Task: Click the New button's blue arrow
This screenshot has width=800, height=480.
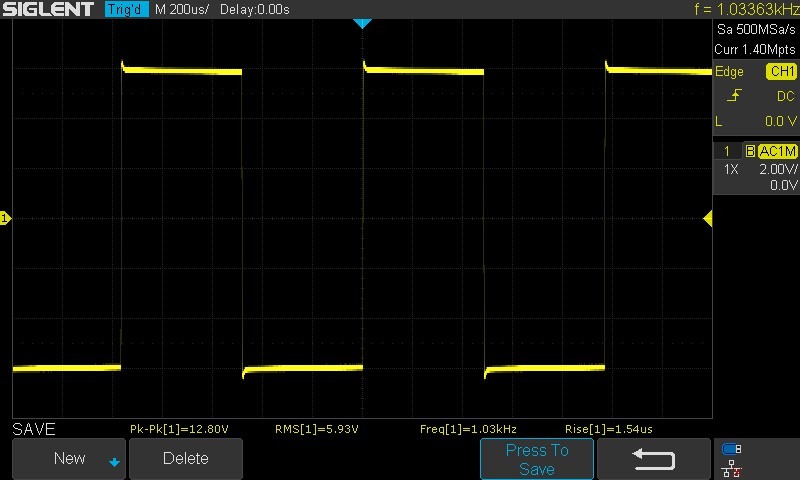Action: click(114, 462)
